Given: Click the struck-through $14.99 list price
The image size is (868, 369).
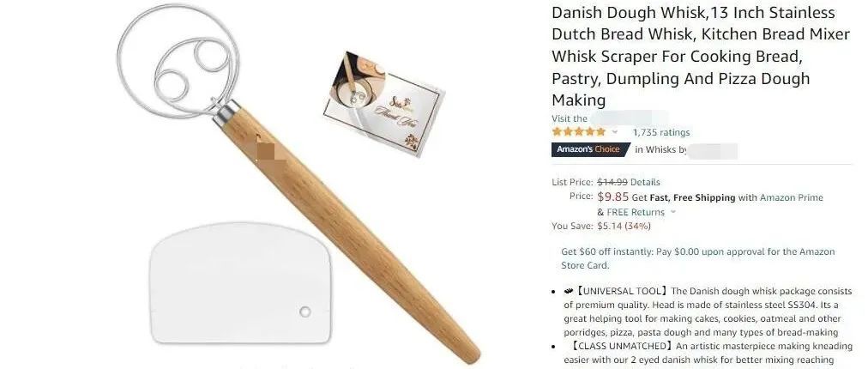Looking at the screenshot, I should pos(612,182).
